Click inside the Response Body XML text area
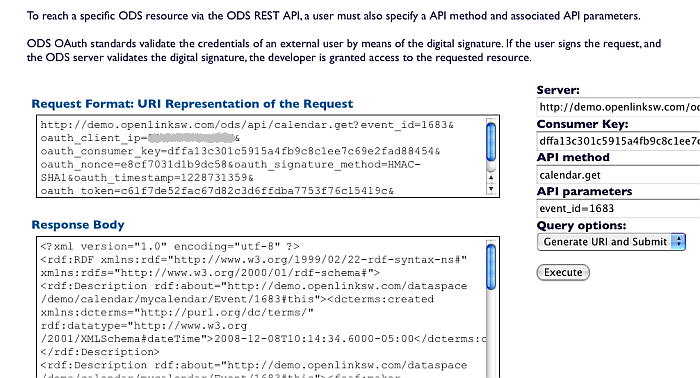 pyautogui.click(x=262, y=308)
